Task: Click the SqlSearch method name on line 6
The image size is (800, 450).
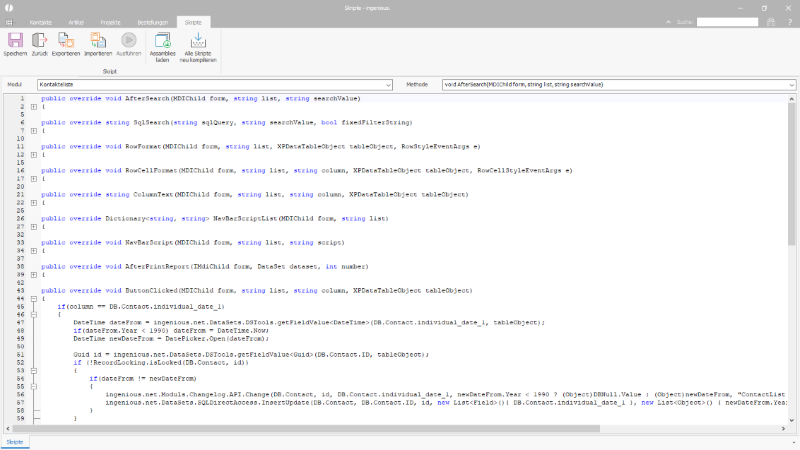Action: 152,122
